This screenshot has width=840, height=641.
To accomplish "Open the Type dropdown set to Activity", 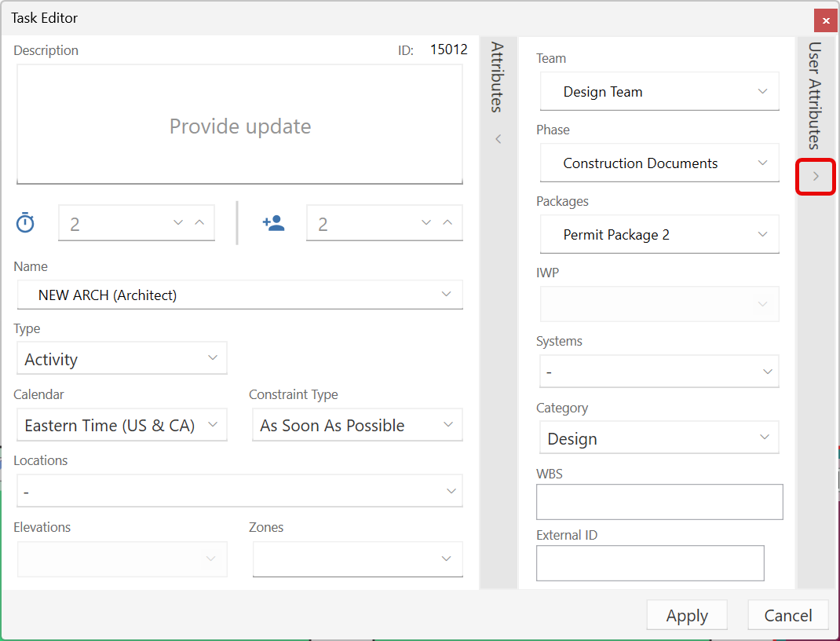I will tap(122, 358).
